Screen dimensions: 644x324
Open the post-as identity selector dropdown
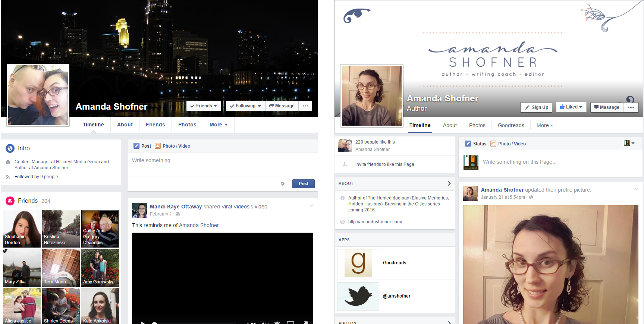coord(629,143)
